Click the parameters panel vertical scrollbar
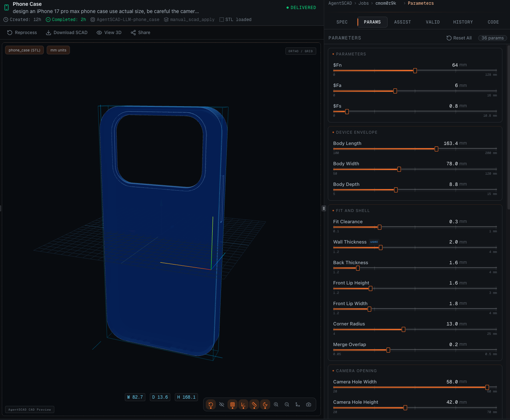The height and width of the screenshot is (420, 510). click(x=509, y=127)
